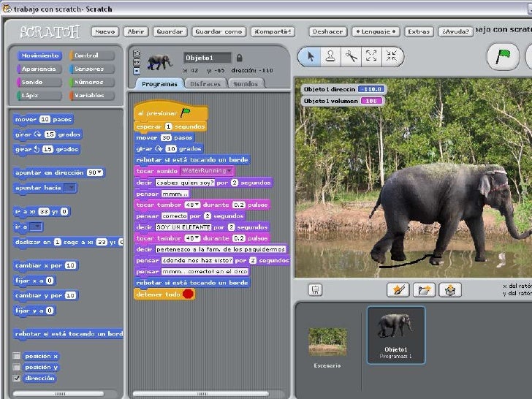
Task: Click the Deshacer button
Action: tap(327, 31)
